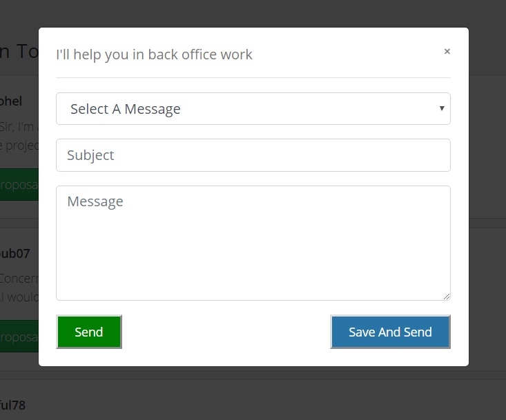Click the partly hidden green proposal button under oub07

19,337
